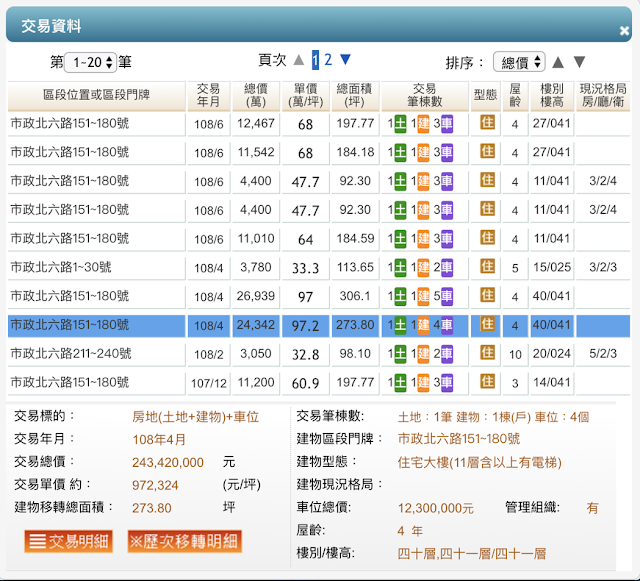Sort ascending with the up triangle next to 排序
Screen dimensions: 640x581
click(x=558, y=62)
